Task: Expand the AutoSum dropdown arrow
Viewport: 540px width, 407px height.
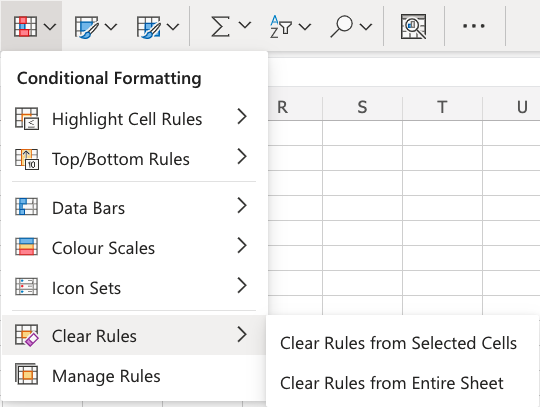Action: coord(245,25)
